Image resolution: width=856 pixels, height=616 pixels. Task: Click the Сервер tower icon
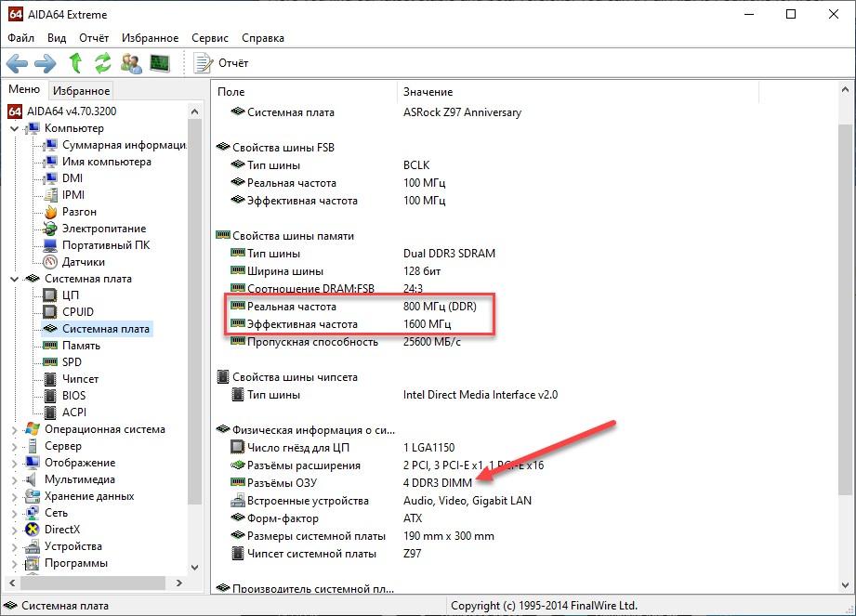(33, 446)
